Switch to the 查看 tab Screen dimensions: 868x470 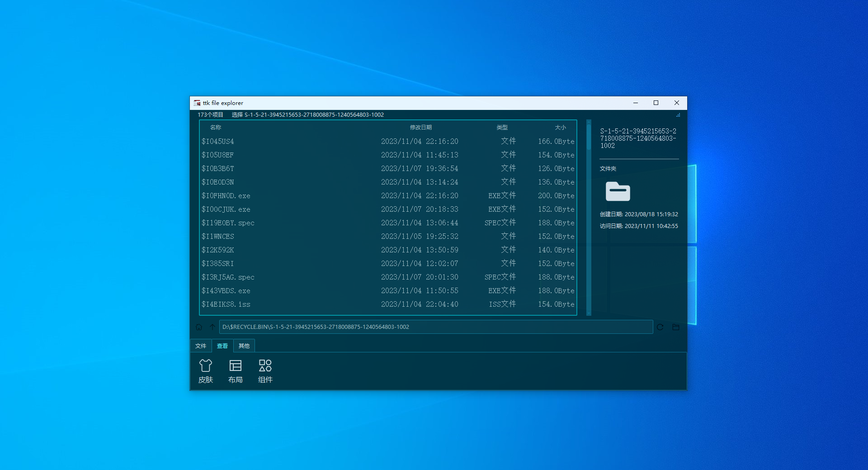(x=222, y=346)
